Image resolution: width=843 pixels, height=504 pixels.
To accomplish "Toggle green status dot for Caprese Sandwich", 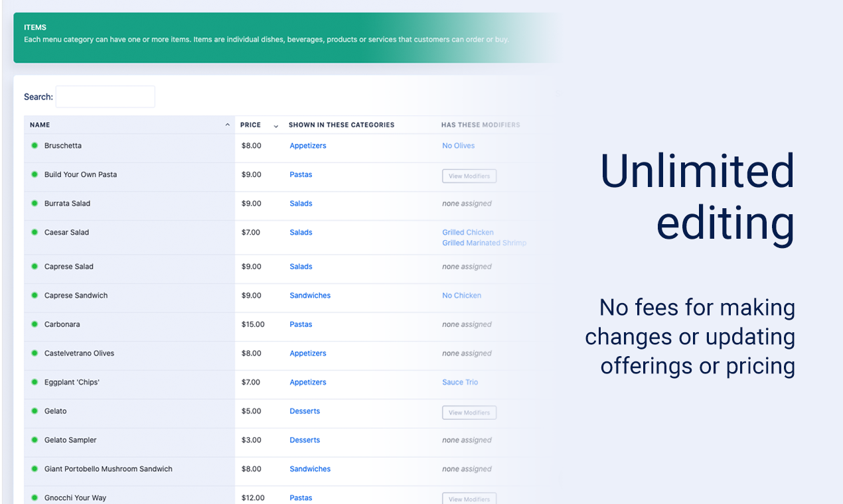I will [35, 295].
